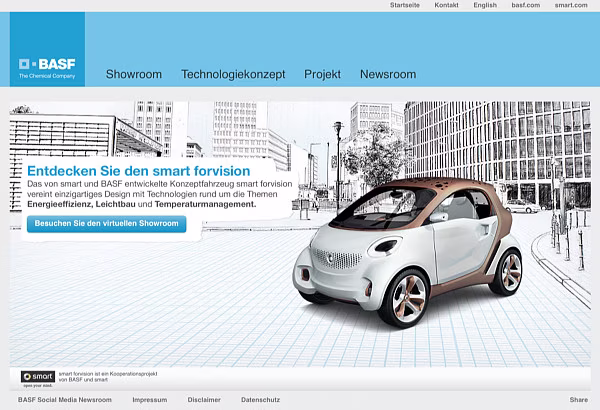Switch language to English
The image size is (600, 410).
tap(485, 5)
